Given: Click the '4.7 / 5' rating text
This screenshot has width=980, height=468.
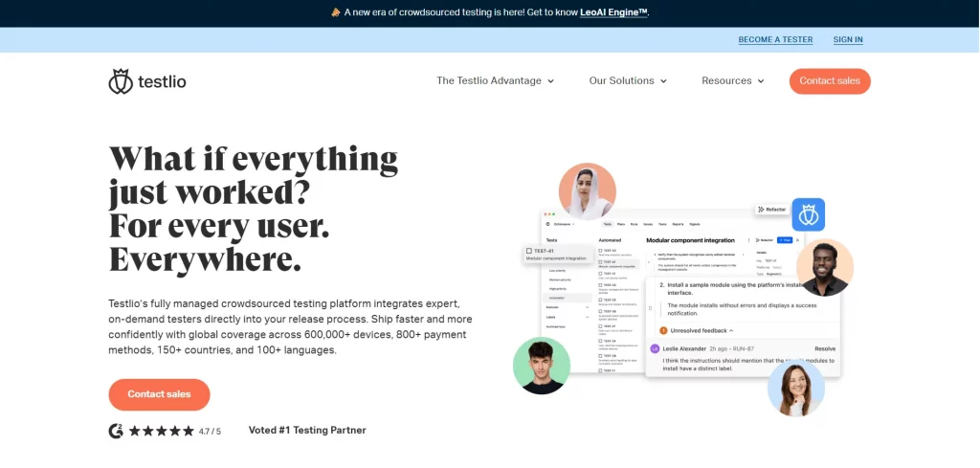Looking at the screenshot, I should coord(210,431).
